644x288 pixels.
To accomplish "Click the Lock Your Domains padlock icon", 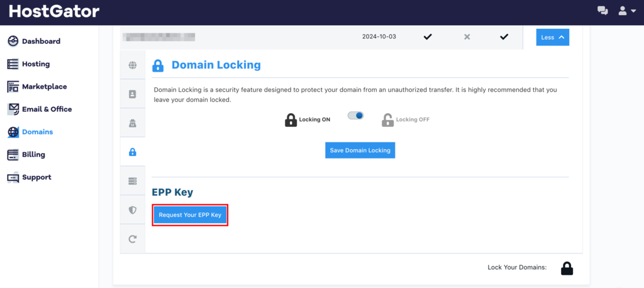I will (567, 269).
